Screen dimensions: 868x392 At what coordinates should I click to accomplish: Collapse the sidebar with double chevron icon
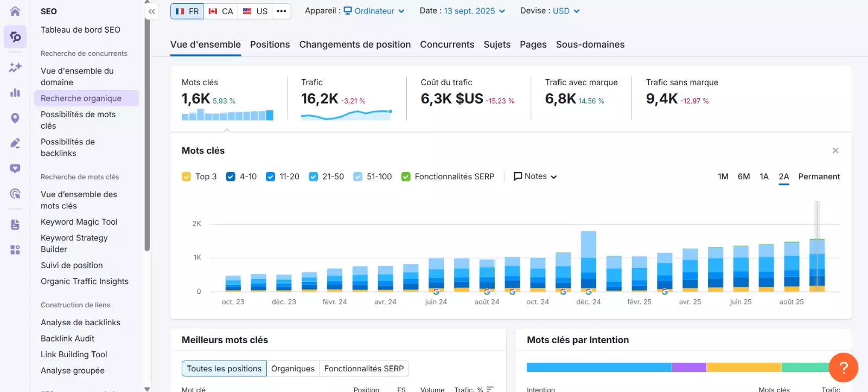152,11
